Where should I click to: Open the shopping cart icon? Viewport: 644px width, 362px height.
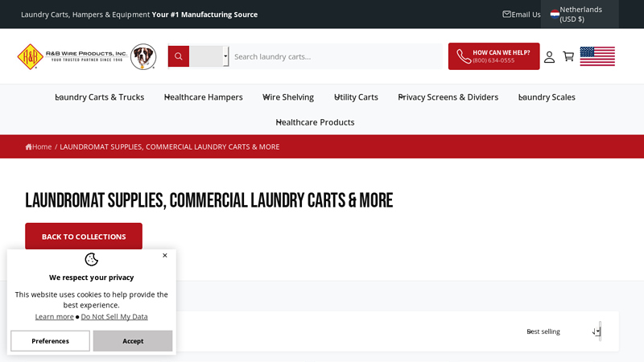[568, 56]
